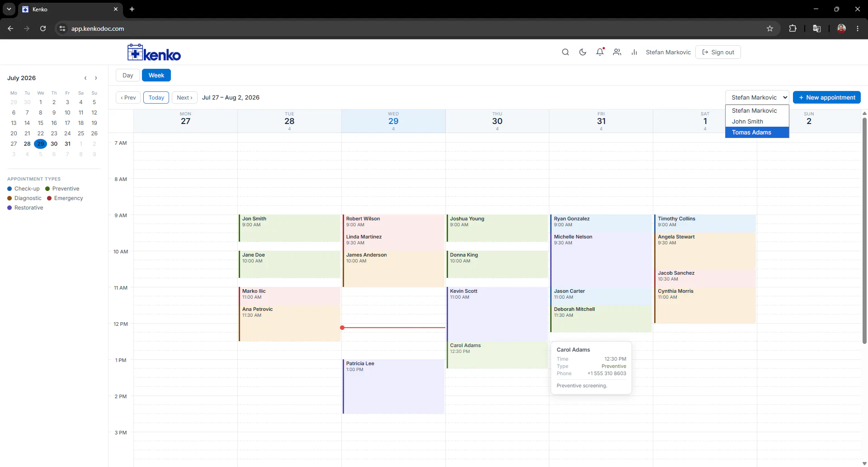This screenshot has width=868, height=467.
Task: Open James Anderson 10:00 AM appointment
Action: (x=393, y=269)
